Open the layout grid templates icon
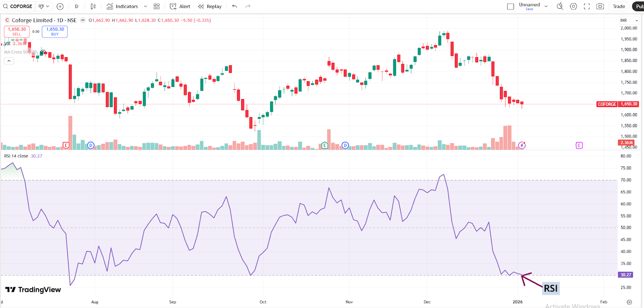Screen dimensions: 644x308 157,6
